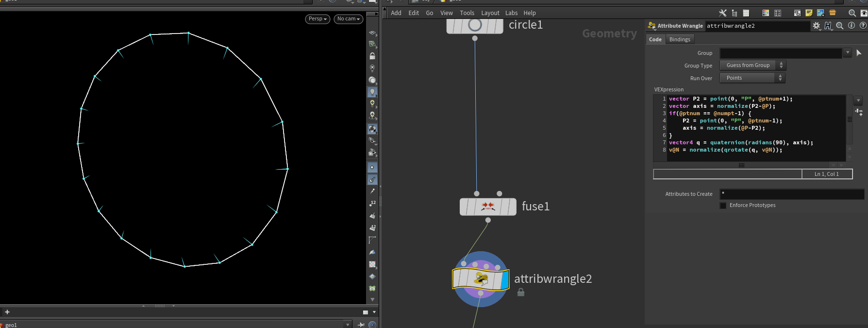Add a sticky note icon

click(809, 13)
